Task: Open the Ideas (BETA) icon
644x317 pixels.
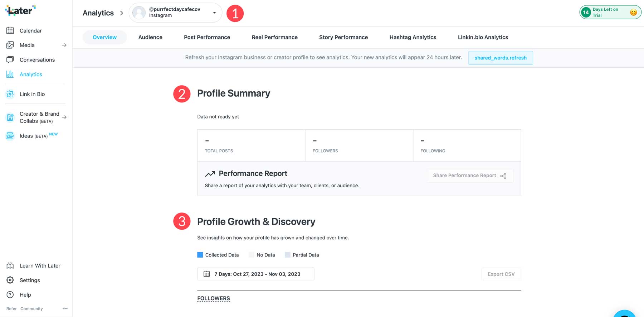Action: coord(10,136)
